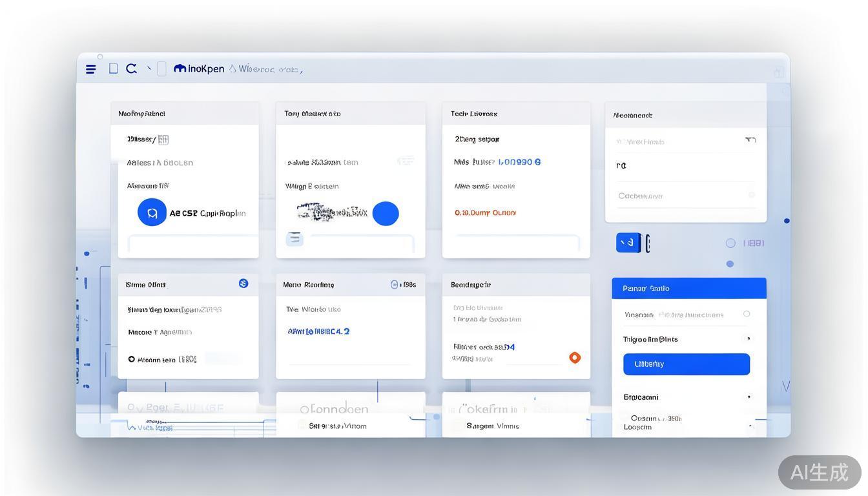The height and width of the screenshot is (496, 868).
Task: Select the blue Paneo' Satio panel header tab
Action: click(x=688, y=288)
